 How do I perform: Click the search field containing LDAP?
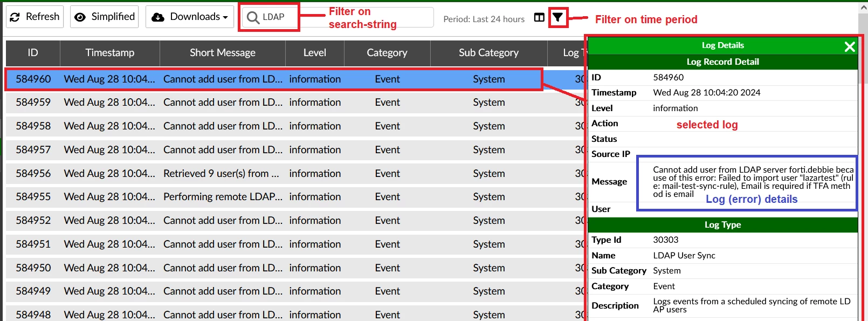(x=337, y=17)
